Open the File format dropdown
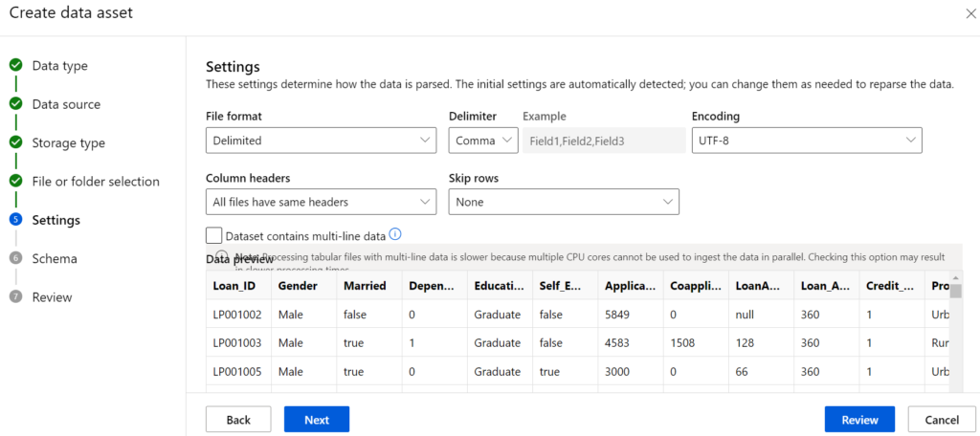The height and width of the screenshot is (436, 980). pyautogui.click(x=321, y=141)
